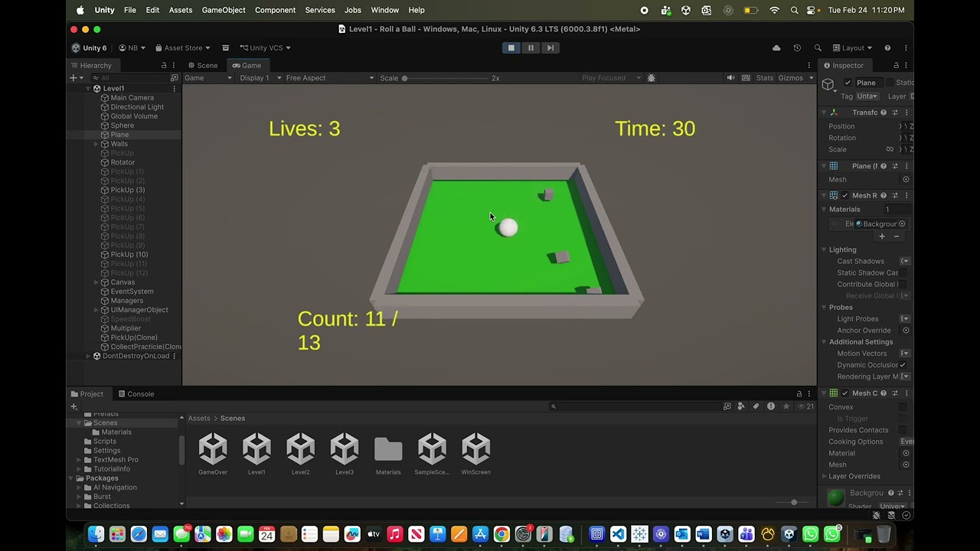Expand DontDestroyOnLoad in Hierarchy

click(x=87, y=356)
